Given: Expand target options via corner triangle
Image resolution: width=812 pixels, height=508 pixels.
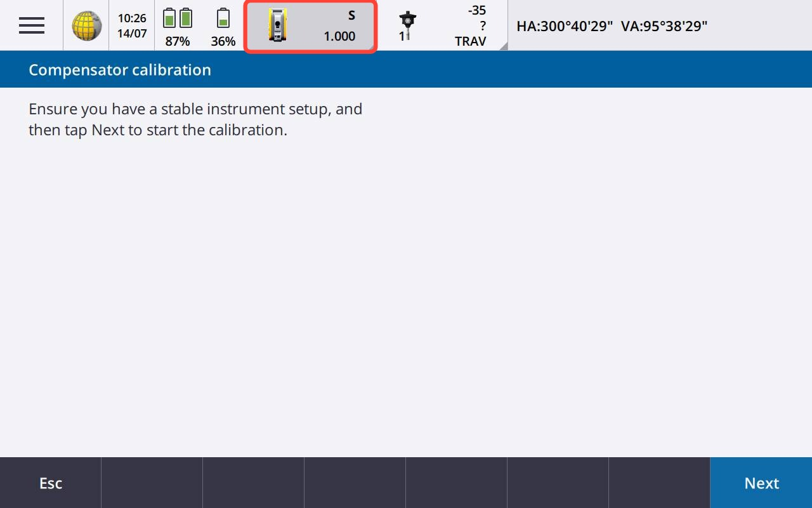Looking at the screenshot, I should 503,46.
